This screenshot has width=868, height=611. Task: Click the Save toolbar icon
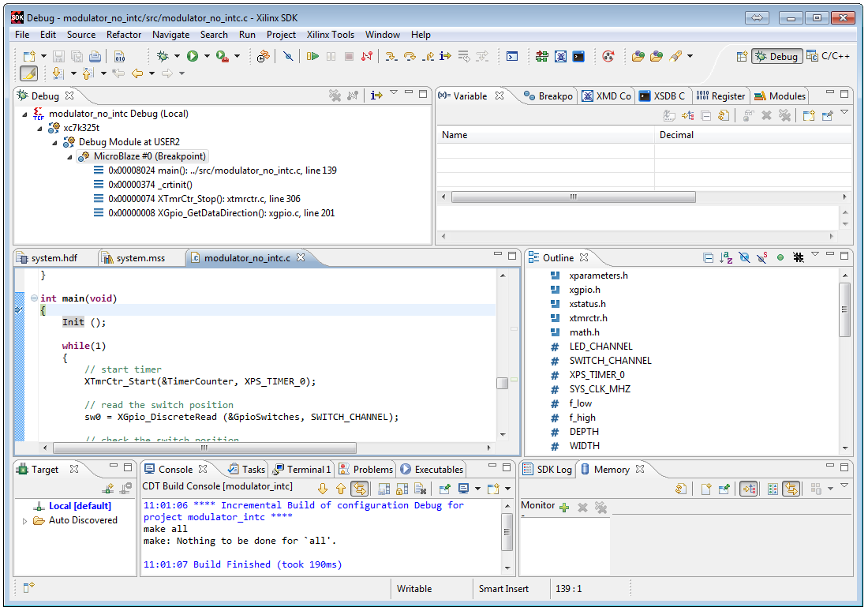click(58, 56)
